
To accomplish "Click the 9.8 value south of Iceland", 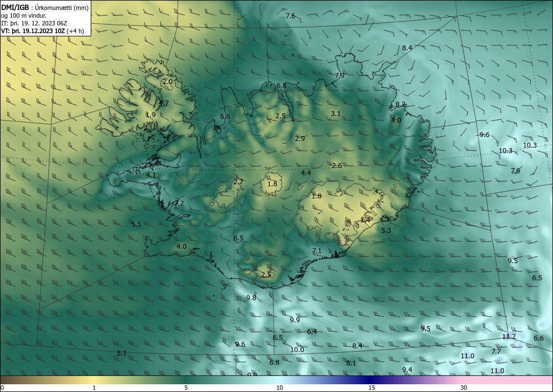I will [x=251, y=298].
